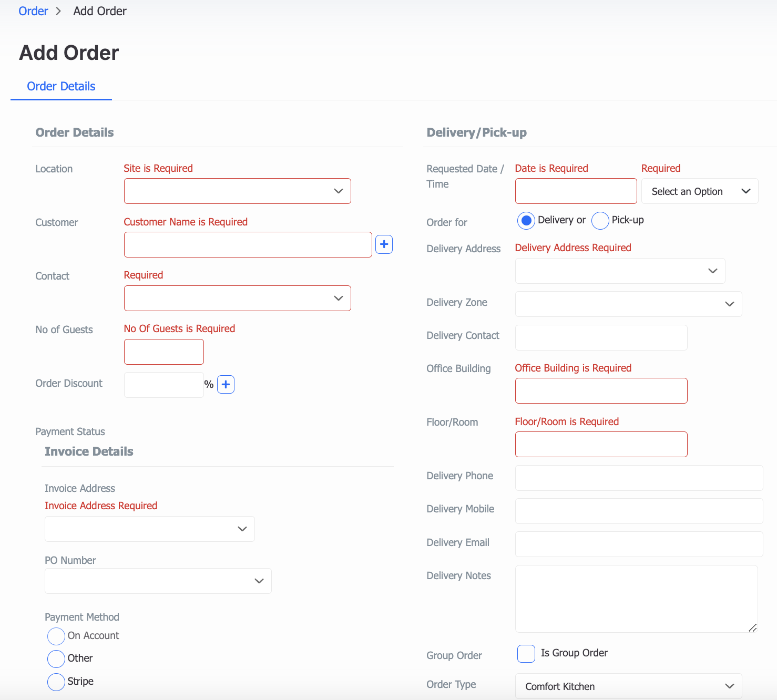Image resolution: width=777 pixels, height=700 pixels.
Task: Open the Location site dropdown
Action: [x=237, y=191]
